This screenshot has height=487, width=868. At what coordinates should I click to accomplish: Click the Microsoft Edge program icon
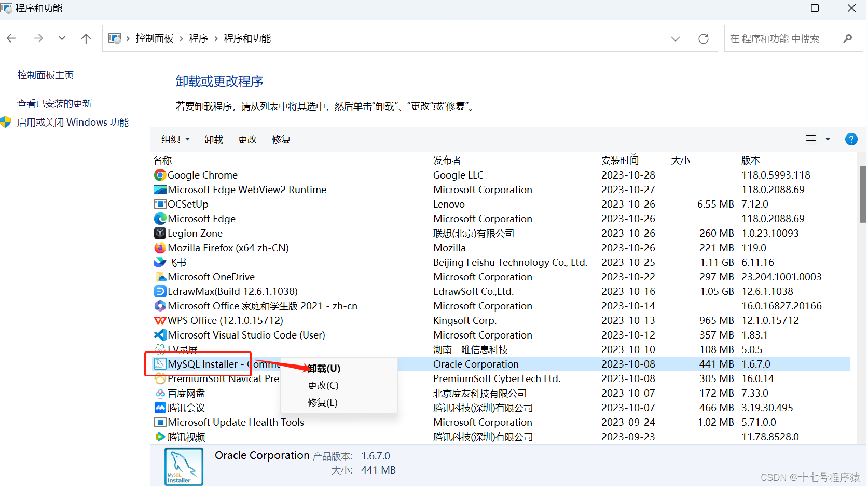click(x=160, y=219)
